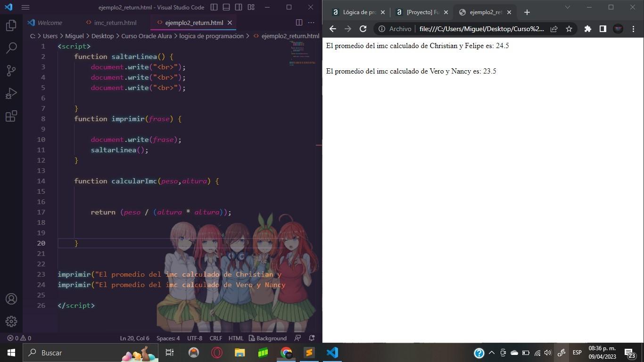Screen dimensions: 644x362
Task: Share this page from the address bar
Action: tap(554, 29)
